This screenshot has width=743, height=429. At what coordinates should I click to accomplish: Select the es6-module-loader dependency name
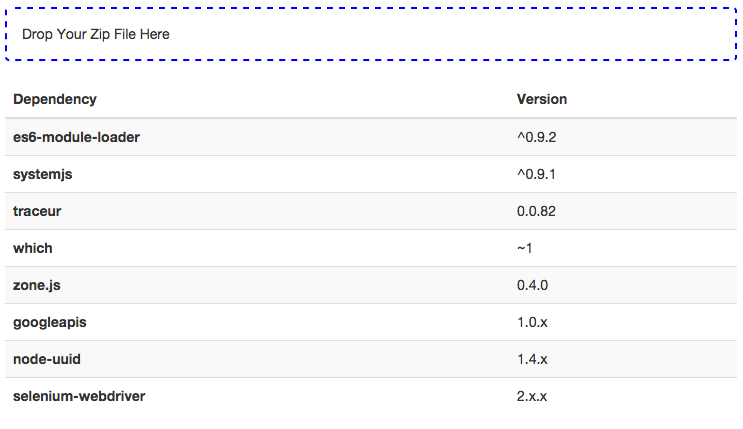coord(76,137)
